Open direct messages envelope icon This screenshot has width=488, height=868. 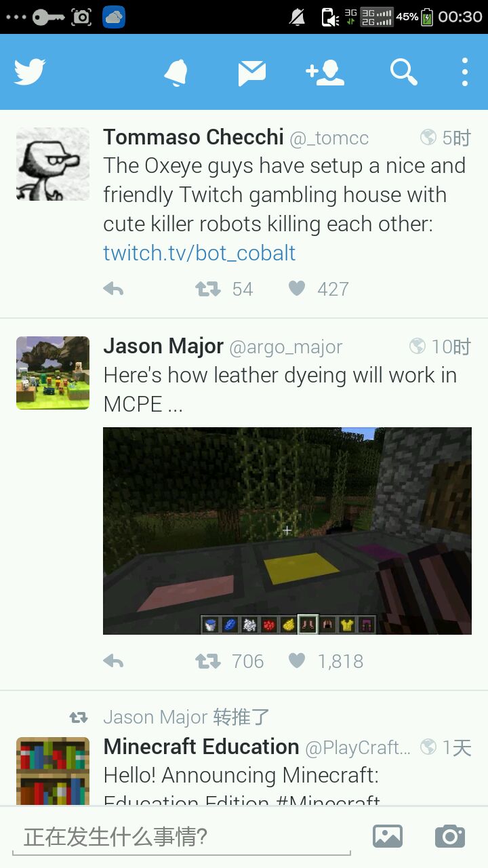point(251,73)
